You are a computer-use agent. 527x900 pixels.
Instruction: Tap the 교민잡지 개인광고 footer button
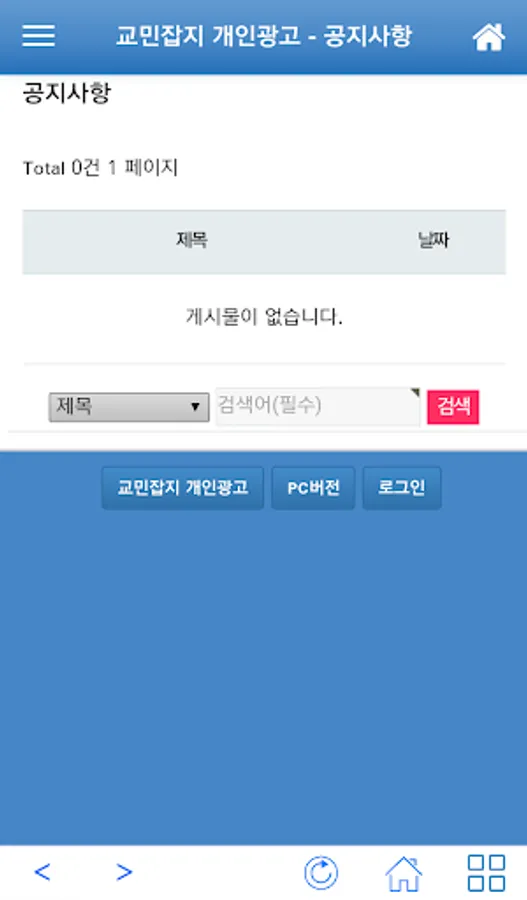pos(183,488)
